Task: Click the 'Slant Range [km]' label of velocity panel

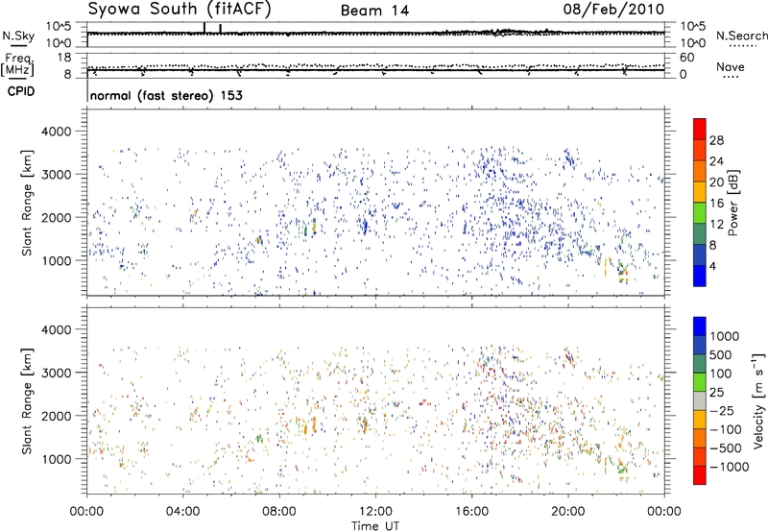Action: (27, 400)
